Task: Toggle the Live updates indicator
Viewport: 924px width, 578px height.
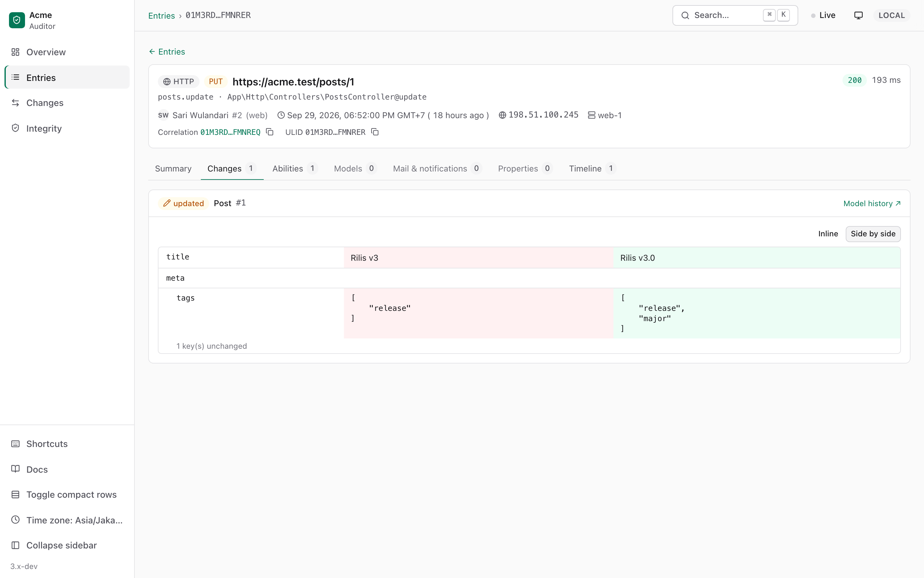Action: click(x=823, y=15)
